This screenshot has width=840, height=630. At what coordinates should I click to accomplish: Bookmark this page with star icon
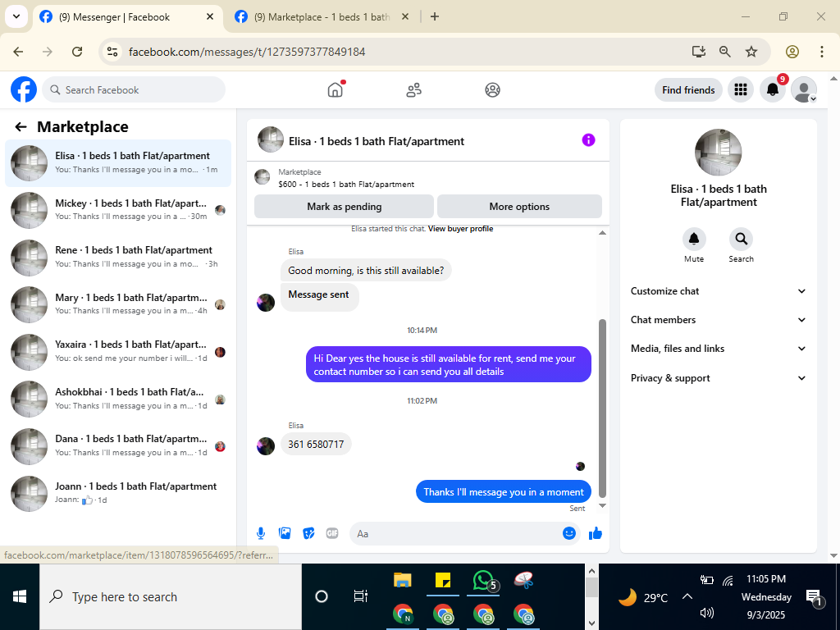[751, 52]
